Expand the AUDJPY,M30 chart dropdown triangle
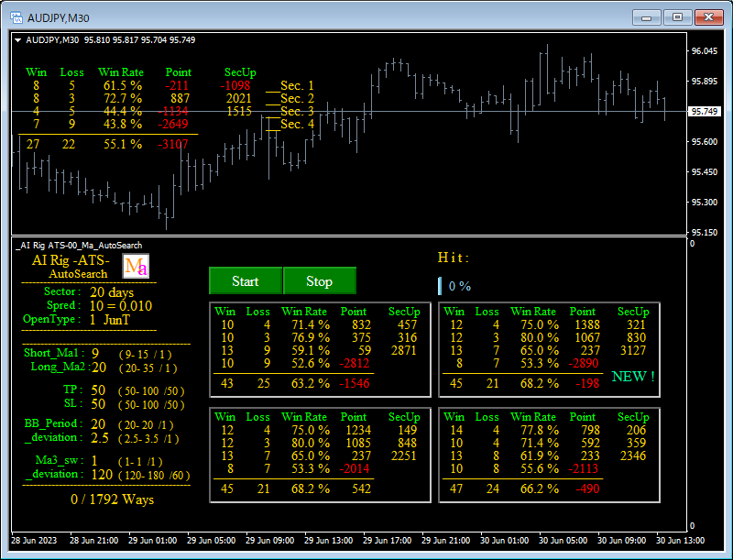Image resolution: width=733 pixels, height=560 pixels. pos(17,40)
